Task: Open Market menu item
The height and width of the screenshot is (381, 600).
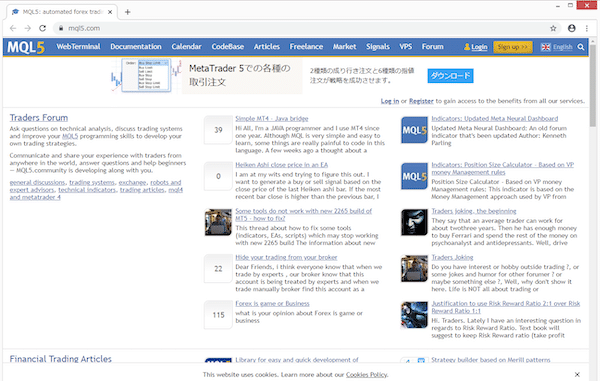Action: [x=344, y=47]
